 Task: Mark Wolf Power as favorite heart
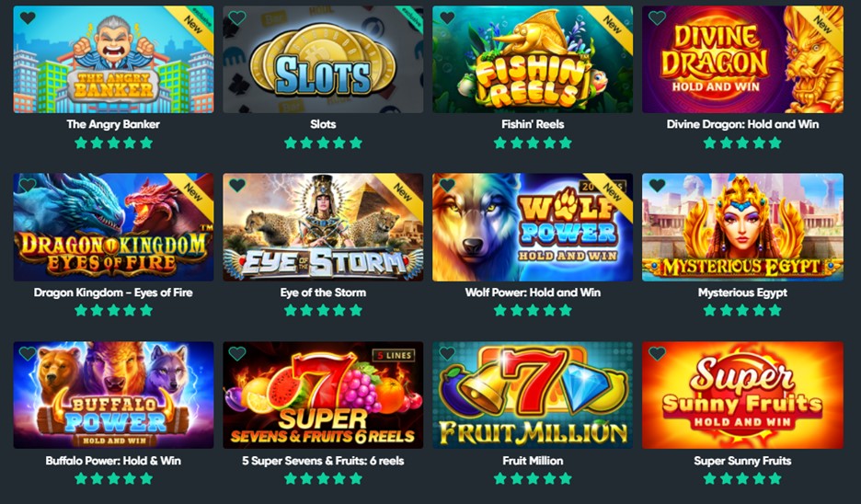tap(447, 185)
